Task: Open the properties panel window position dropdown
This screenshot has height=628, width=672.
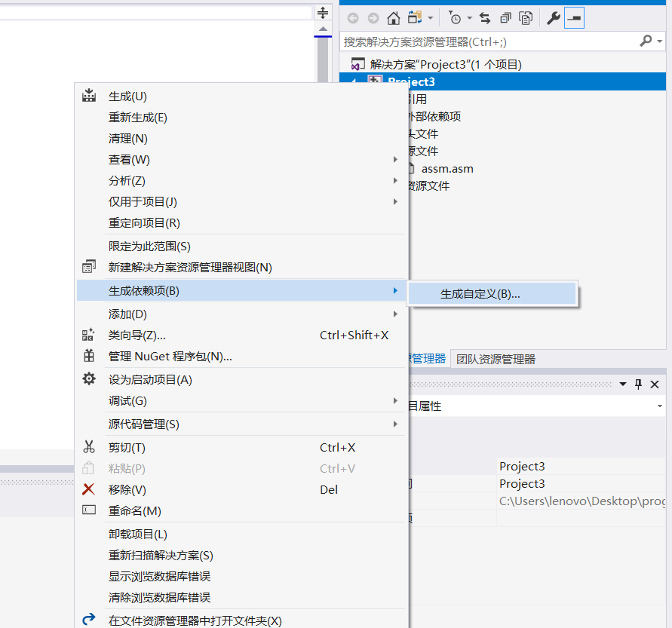Action: [x=623, y=384]
